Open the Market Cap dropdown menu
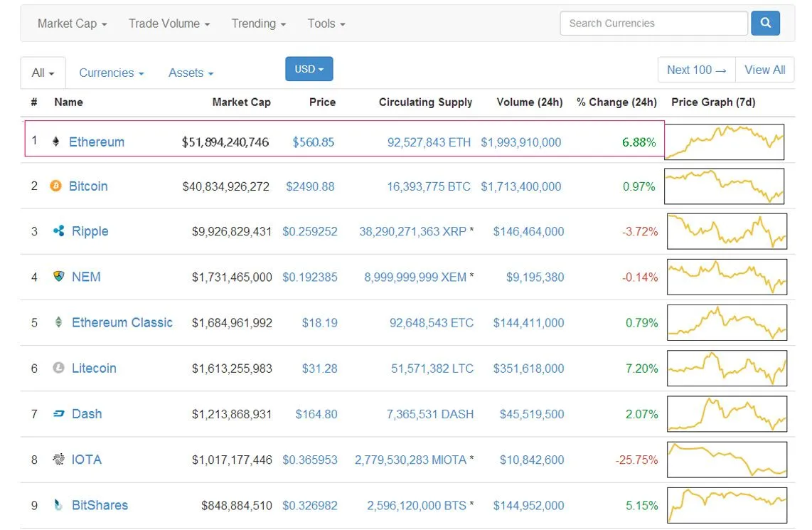The image size is (812, 530). (72, 23)
